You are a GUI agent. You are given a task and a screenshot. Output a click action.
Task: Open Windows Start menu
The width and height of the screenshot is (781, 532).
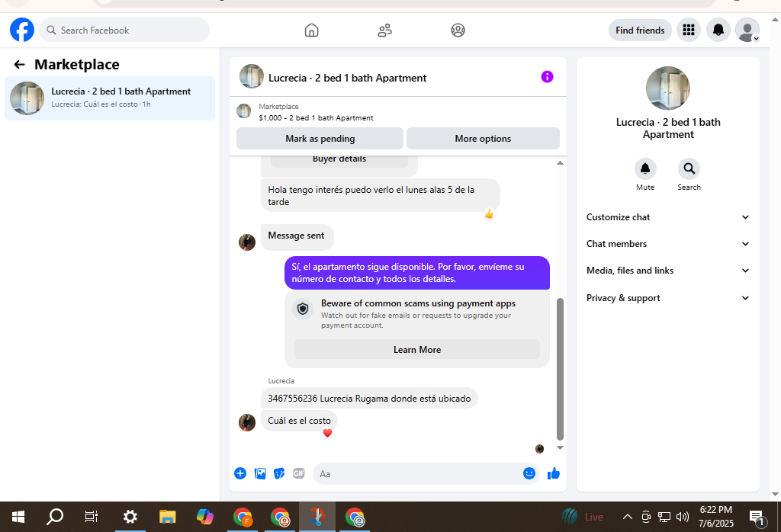(x=18, y=517)
